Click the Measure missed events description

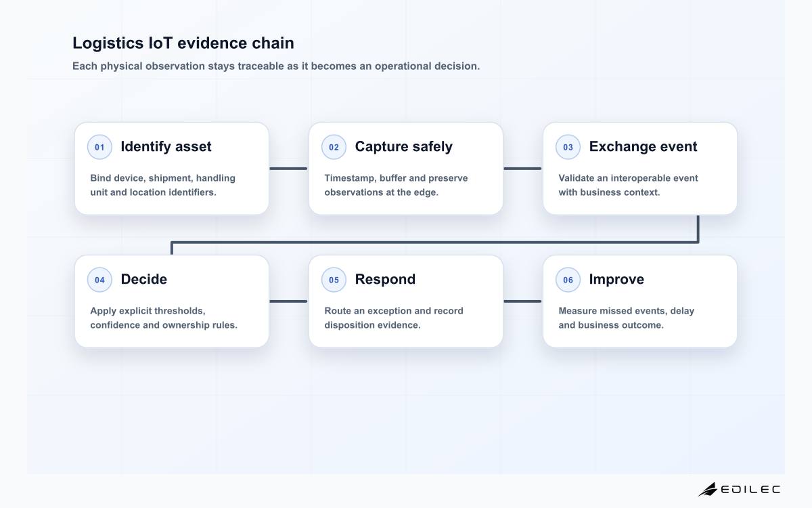pyautogui.click(x=626, y=318)
